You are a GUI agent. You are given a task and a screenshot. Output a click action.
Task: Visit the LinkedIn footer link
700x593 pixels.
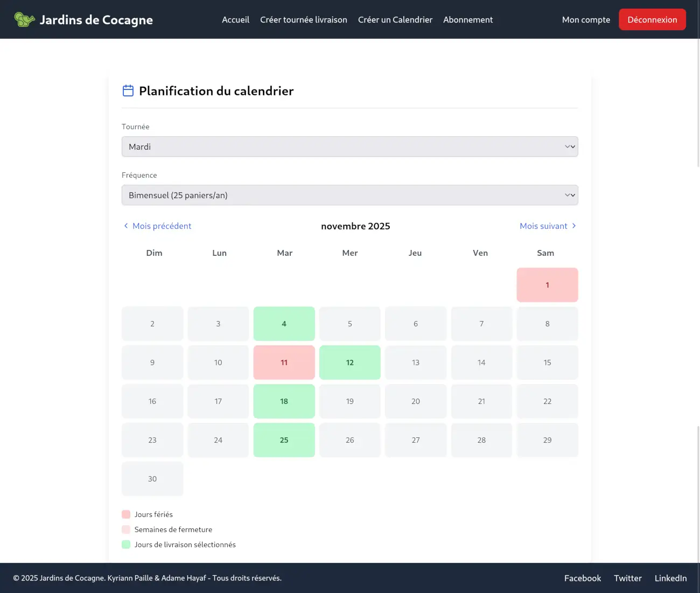tap(670, 578)
